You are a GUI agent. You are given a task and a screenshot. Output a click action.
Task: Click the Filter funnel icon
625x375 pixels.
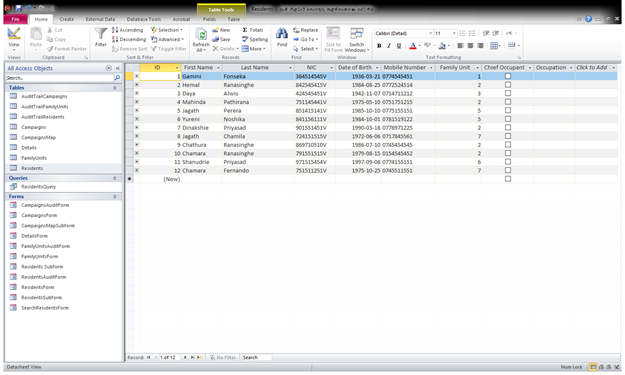pos(100,35)
